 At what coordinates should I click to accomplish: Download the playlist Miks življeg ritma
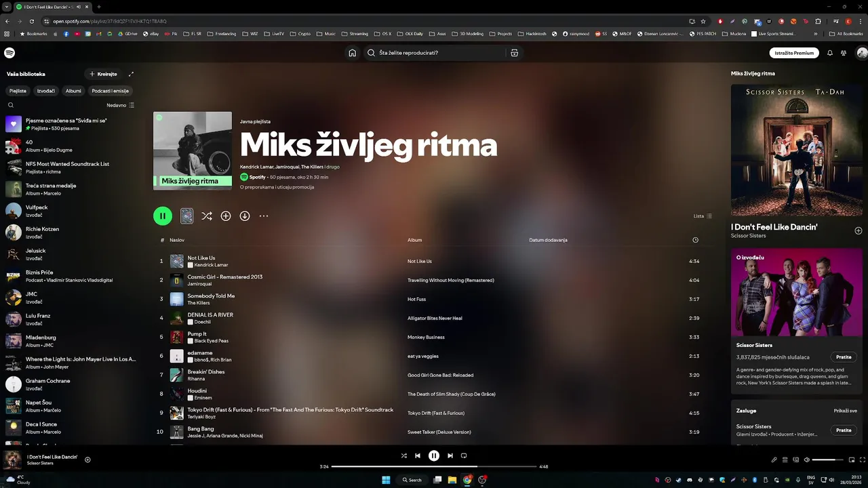pyautogui.click(x=245, y=216)
